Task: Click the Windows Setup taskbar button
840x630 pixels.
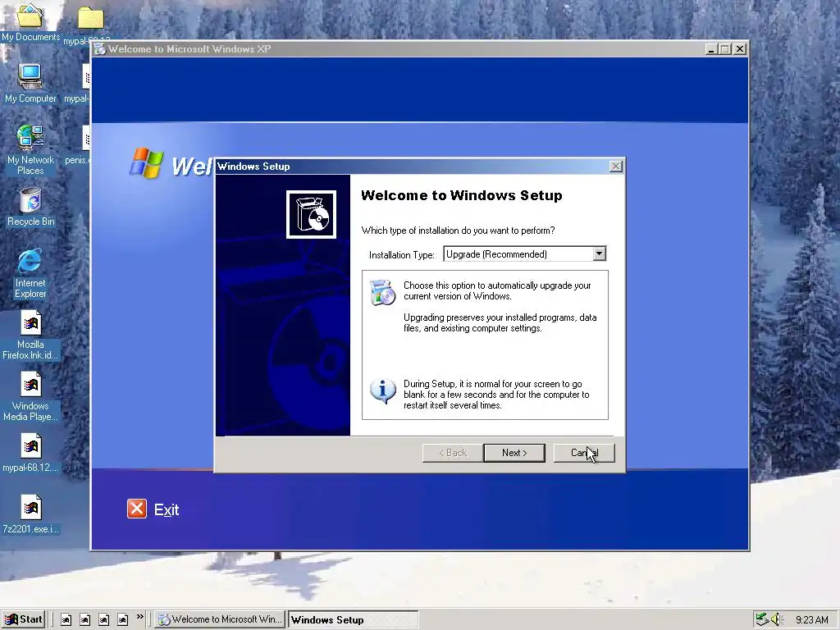Action: (353, 619)
